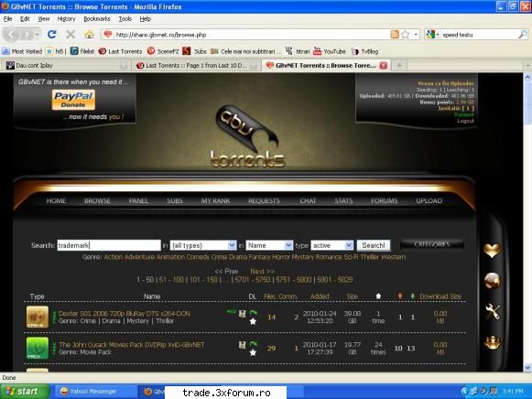Open the Windows Start menu
532x399 pixels.
(24, 392)
